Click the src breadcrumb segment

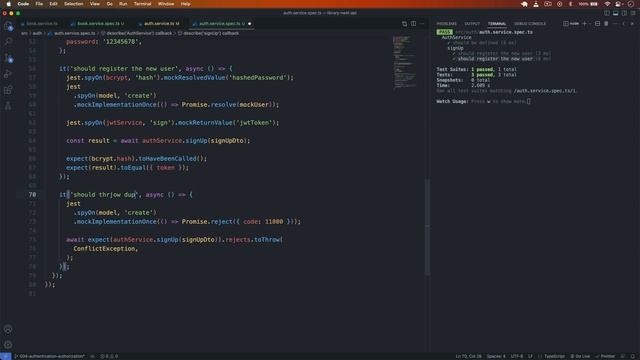(24, 33)
